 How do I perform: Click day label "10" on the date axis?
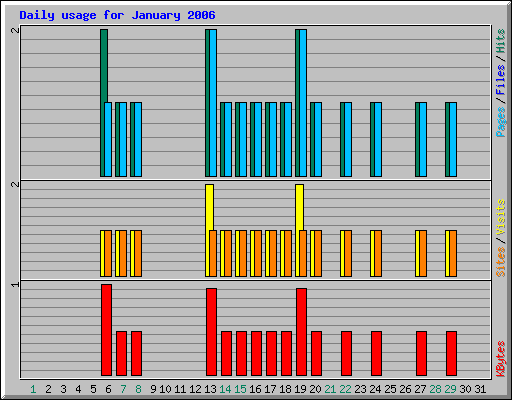[x=165, y=389]
